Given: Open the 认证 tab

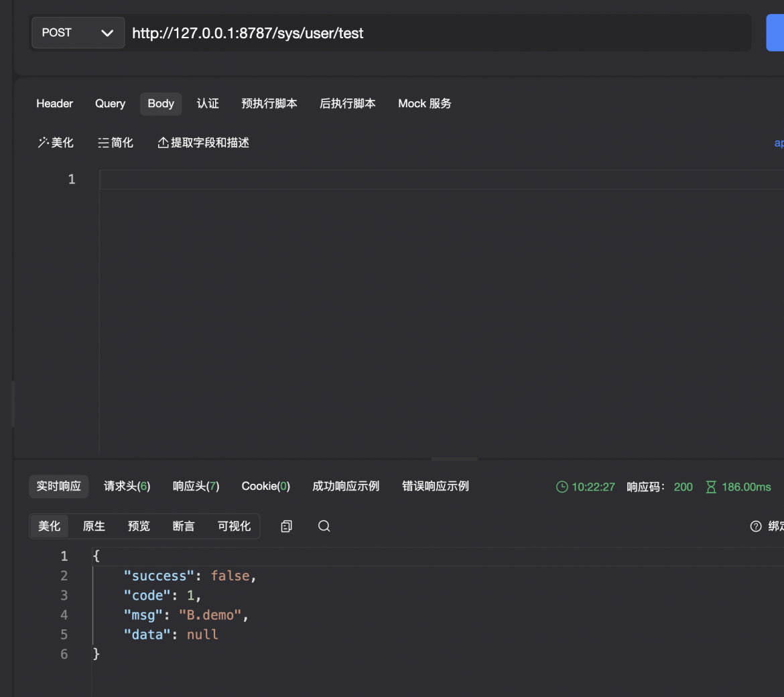Looking at the screenshot, I should pos(208,103).
